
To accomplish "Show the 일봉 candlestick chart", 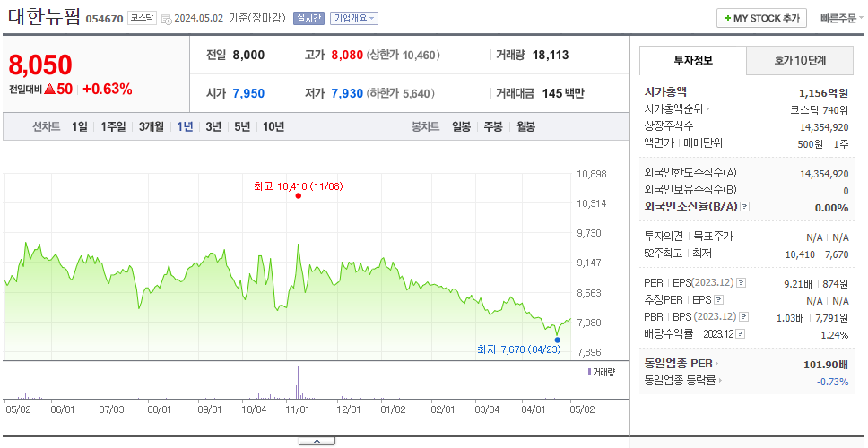I will coord(461,126).
